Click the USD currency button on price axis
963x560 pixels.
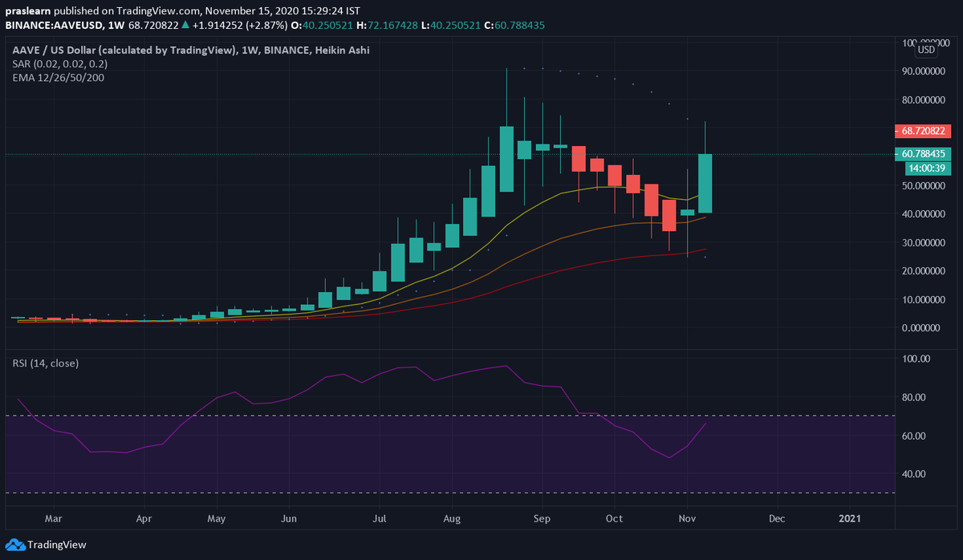tap(926, 50)
